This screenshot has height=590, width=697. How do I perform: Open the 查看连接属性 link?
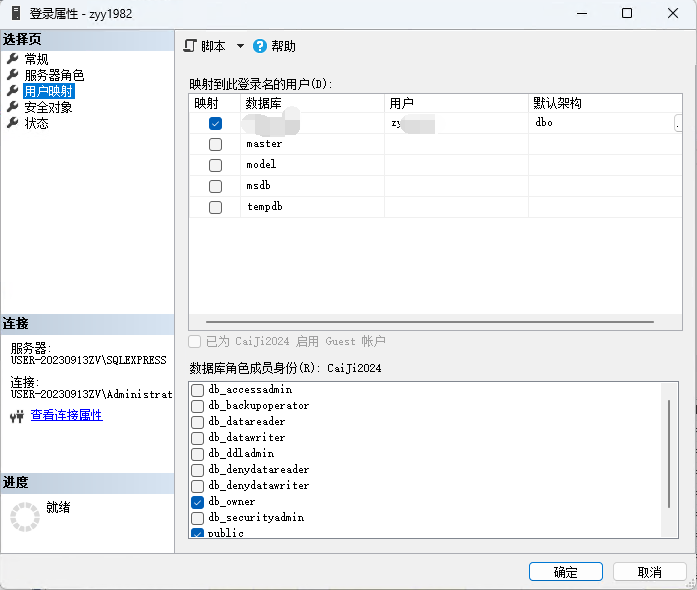(66, 416)
